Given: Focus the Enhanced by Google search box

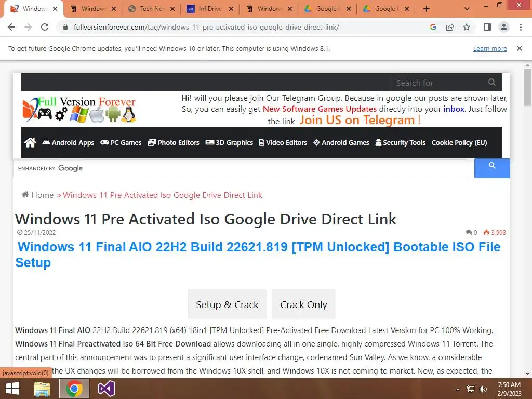Looking at the screenshot, I should click(x=240, y=168).
